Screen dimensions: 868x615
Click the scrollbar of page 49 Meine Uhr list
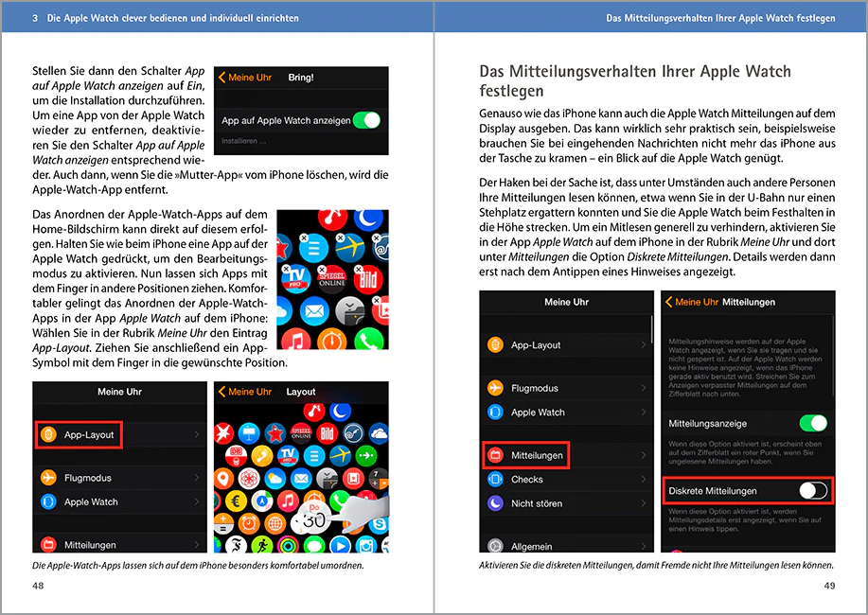(651, 329)
